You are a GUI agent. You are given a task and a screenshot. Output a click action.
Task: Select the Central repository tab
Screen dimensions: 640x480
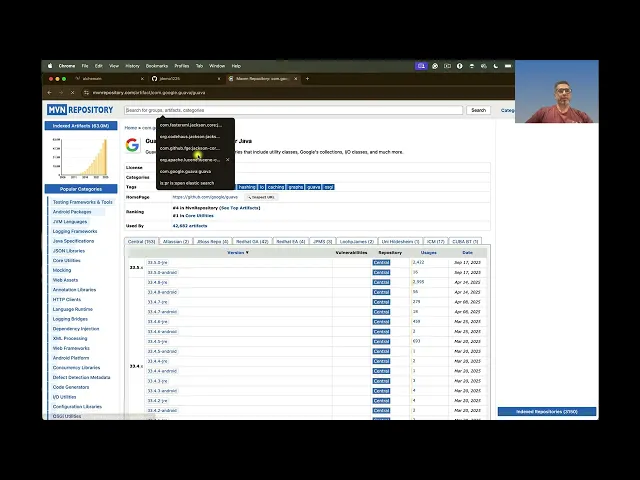point(141,242)
